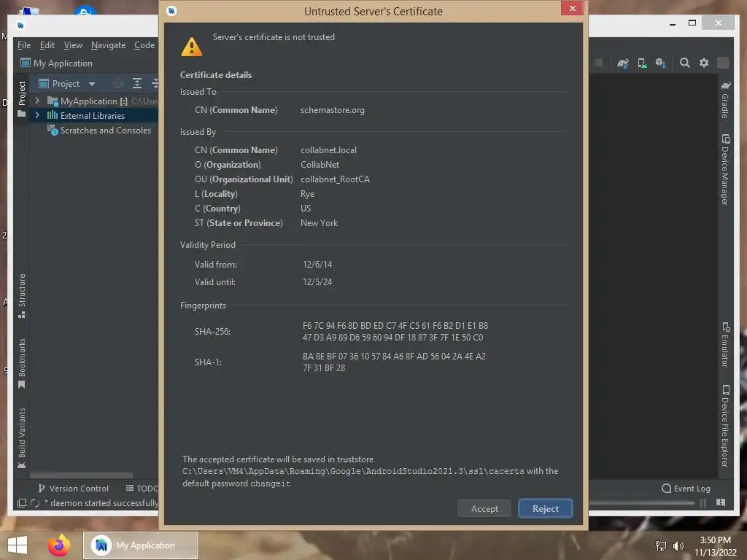Image resolution: width=747 pixels, height=560 pixels.
Task: Open the SDK Manager toolbar icon
Action: [x=660, y=63]
